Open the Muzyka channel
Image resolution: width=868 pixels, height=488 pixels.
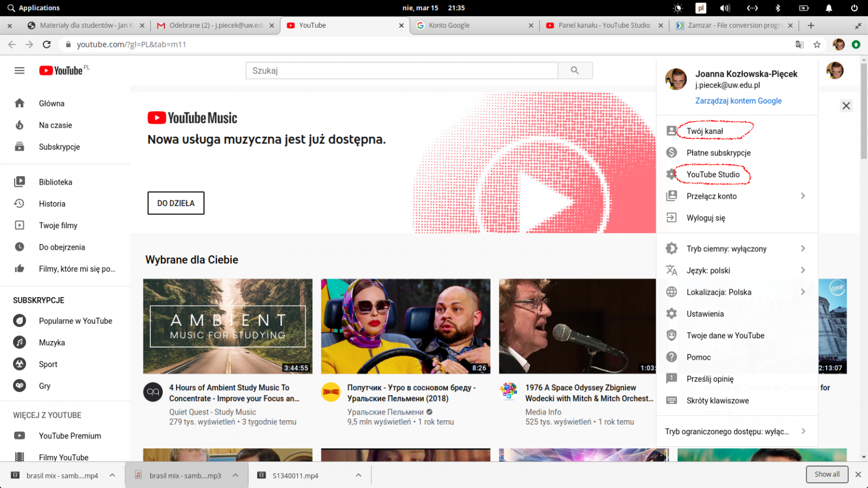point(66,342)
